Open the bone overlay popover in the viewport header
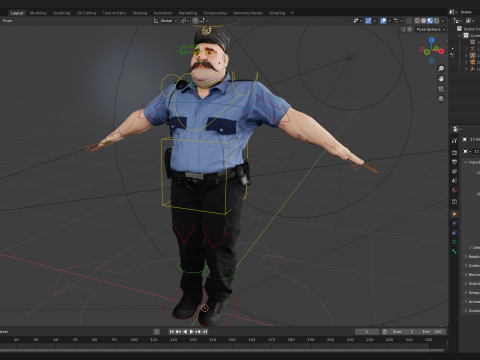This screenshot has height=360, width=480. [x=398, y=21]
